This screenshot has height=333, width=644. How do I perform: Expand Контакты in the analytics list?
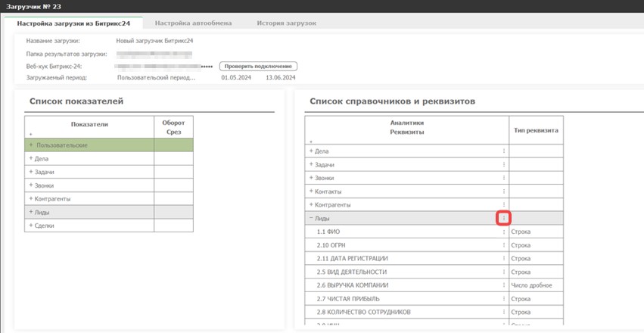[x=311, y=191]
